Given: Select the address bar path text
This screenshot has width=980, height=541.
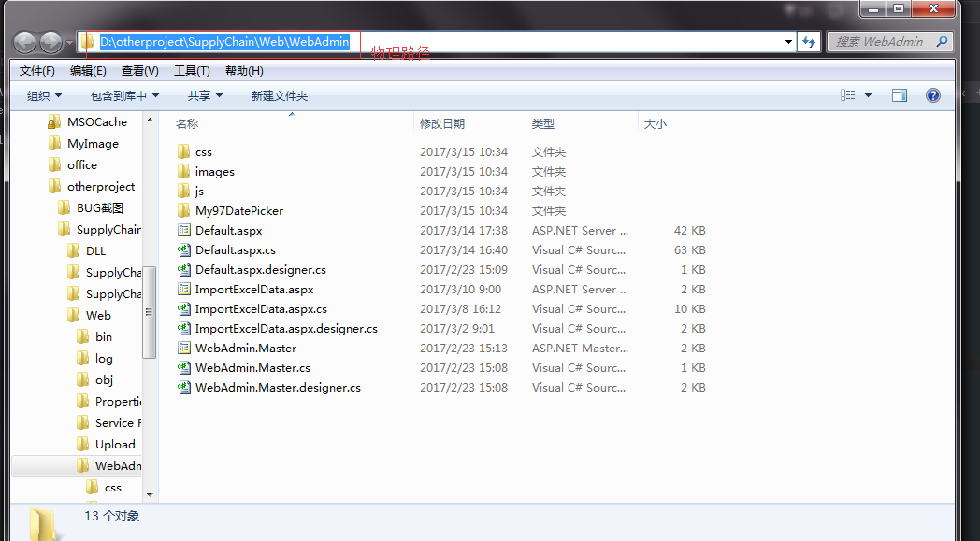Looking at the screenshot, I should [224, 42].
